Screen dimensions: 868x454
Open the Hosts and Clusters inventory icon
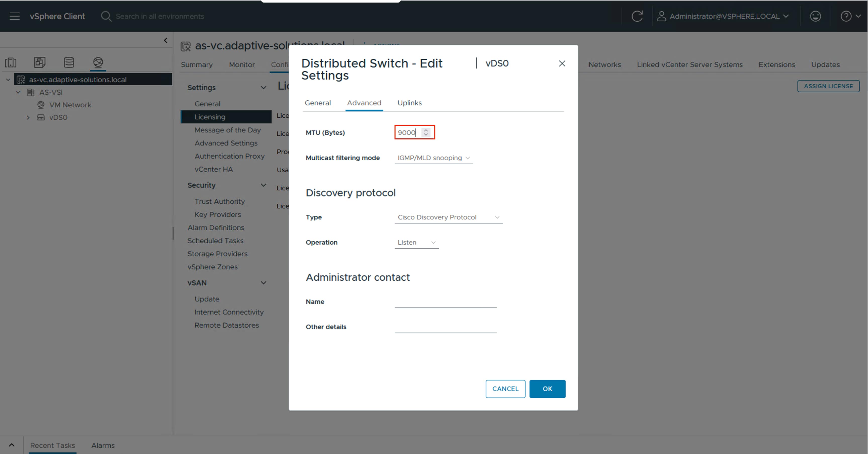pyautogui.click(x=11, y=62)
